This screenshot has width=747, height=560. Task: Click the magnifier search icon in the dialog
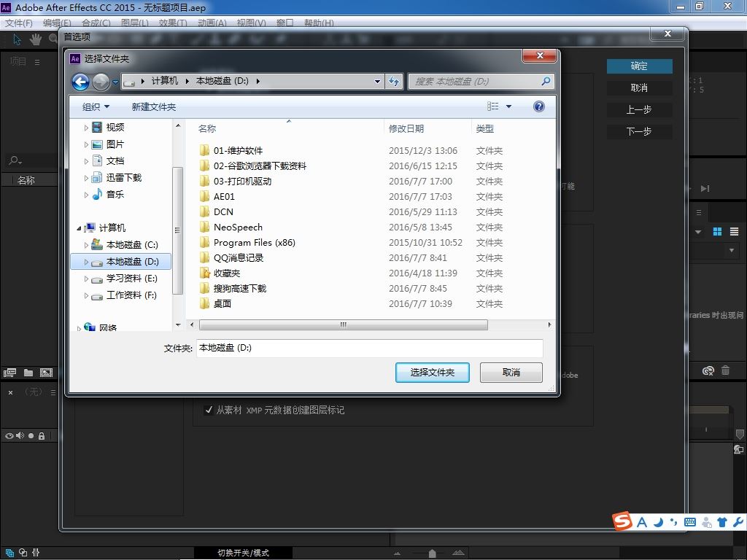click(x=546, y=81)
